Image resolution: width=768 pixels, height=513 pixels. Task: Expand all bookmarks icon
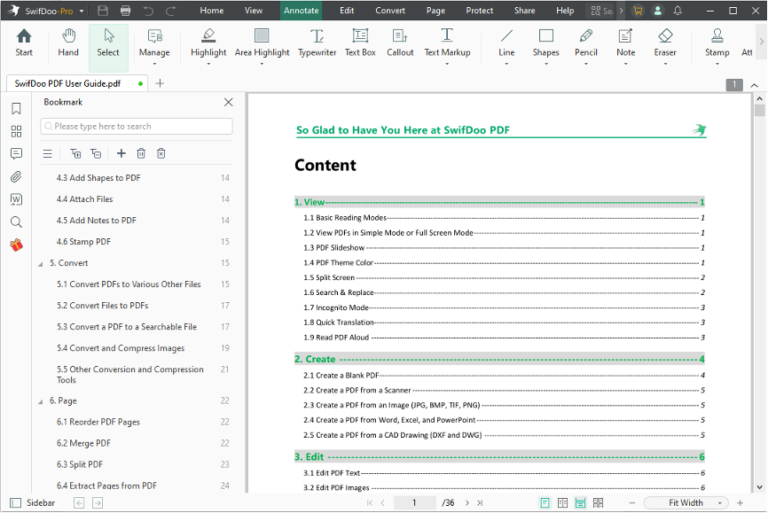coord(75,153)
